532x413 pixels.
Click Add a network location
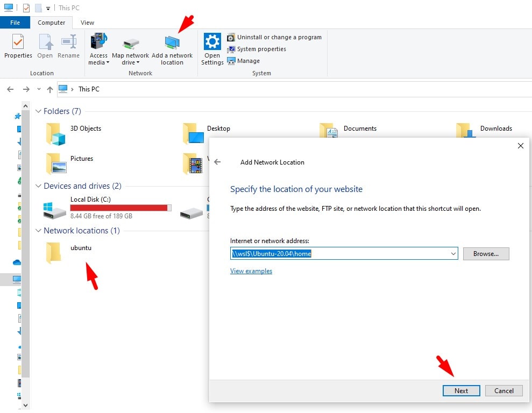click(172, 49)
